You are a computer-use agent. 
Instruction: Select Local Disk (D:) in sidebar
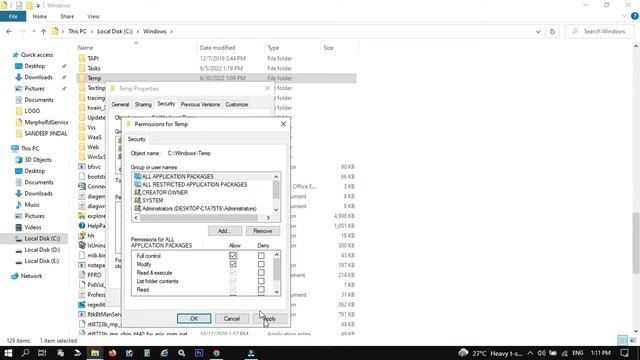pyautogui.click(x=42, y=250)
